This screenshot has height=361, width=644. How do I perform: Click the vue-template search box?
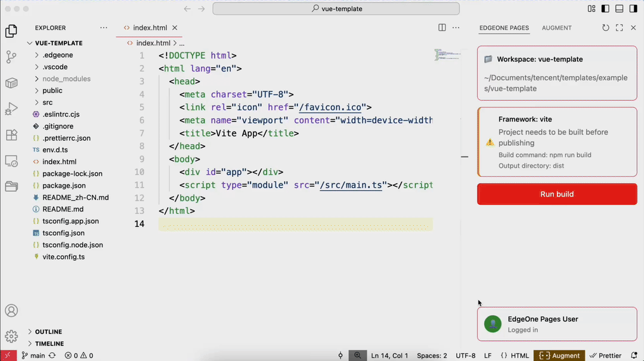tap(336, 8)
